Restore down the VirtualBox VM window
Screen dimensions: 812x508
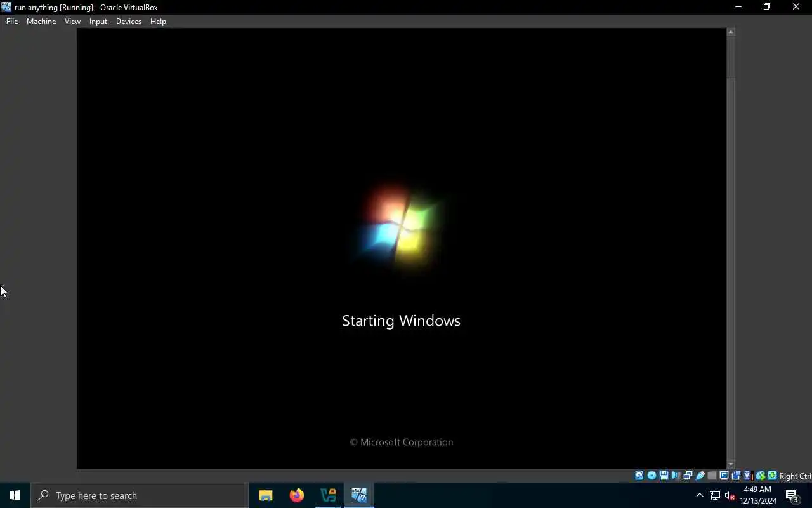coord(767,7)
